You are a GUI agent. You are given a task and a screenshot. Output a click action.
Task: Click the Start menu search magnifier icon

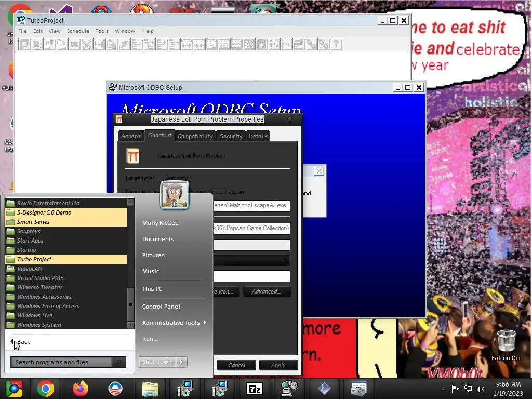pyautogui.click(x=119, y=362)
